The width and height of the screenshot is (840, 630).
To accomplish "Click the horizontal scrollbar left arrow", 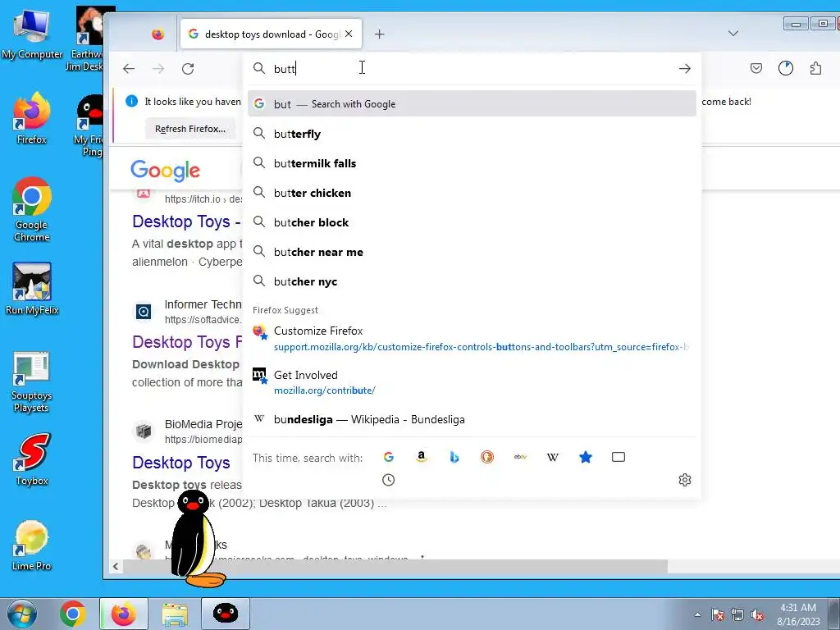I will 116,566.
